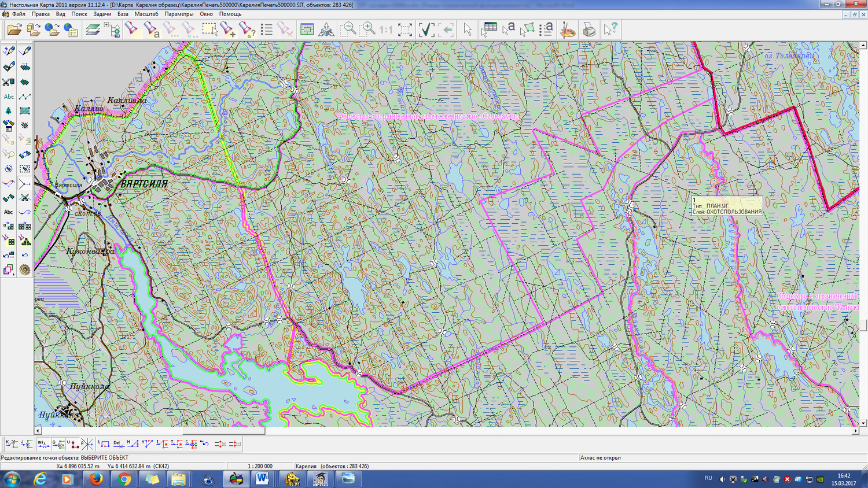This screenshot has height=488, width=868.
Task: Toggle the INS insert point mode
Action: click(43, 444)
